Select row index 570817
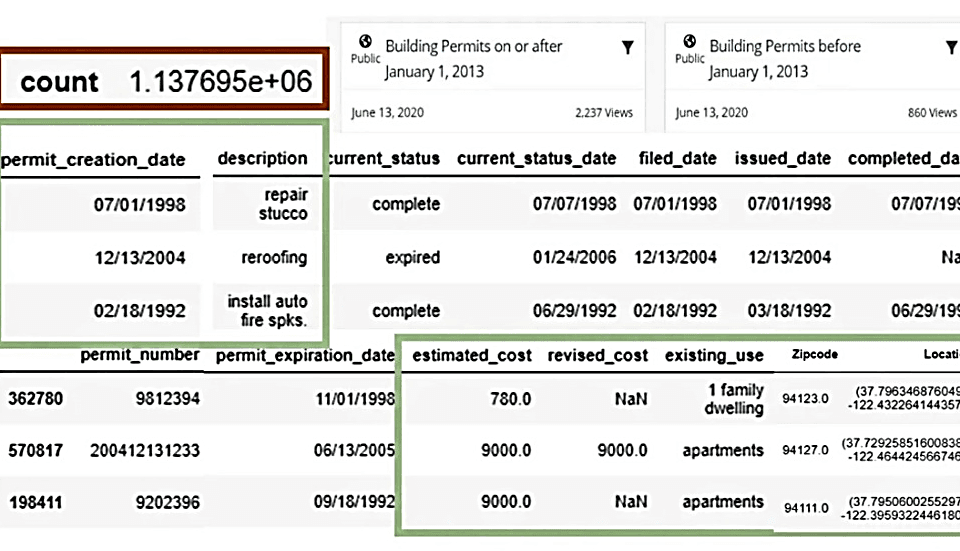 pos(35,451)
